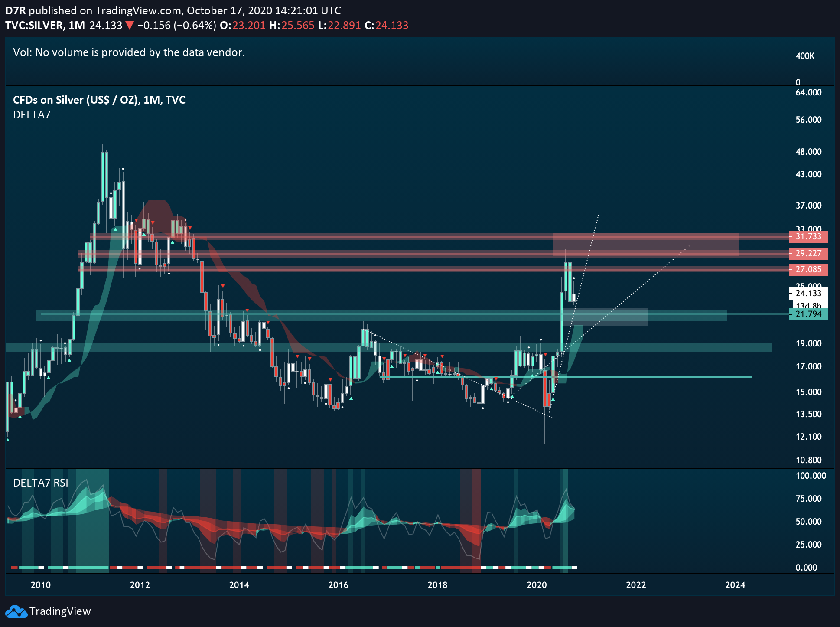Select the DELTA7 RSI indicator title

point(41,483)
